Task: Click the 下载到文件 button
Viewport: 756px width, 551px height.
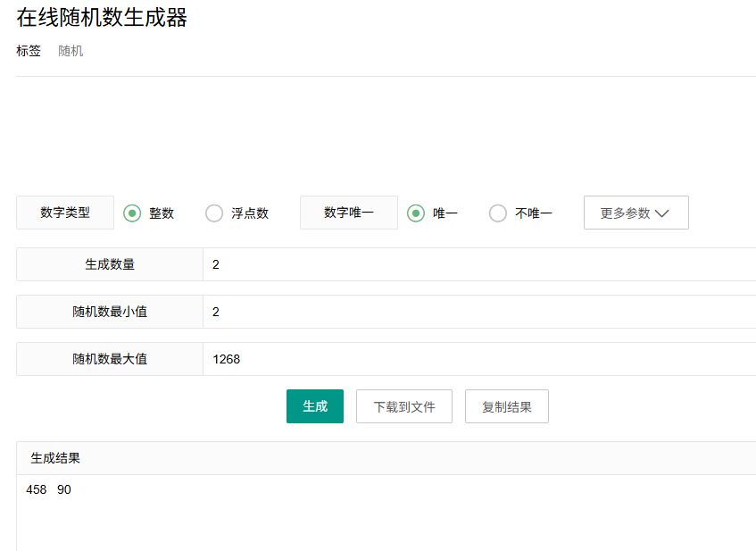Action: pos(404,406)
